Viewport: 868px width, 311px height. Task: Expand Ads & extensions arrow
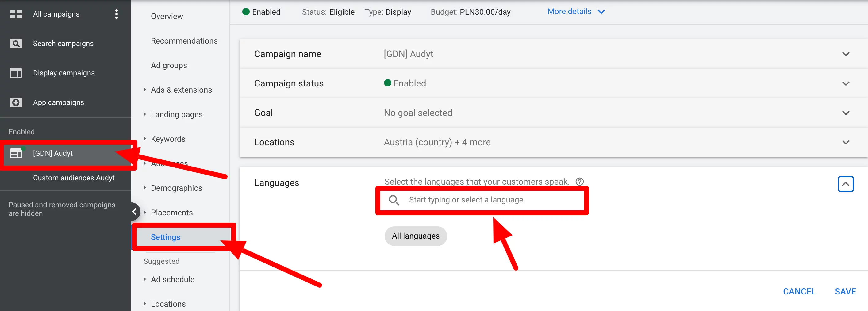pyautogui.click(x=145, y=90)
